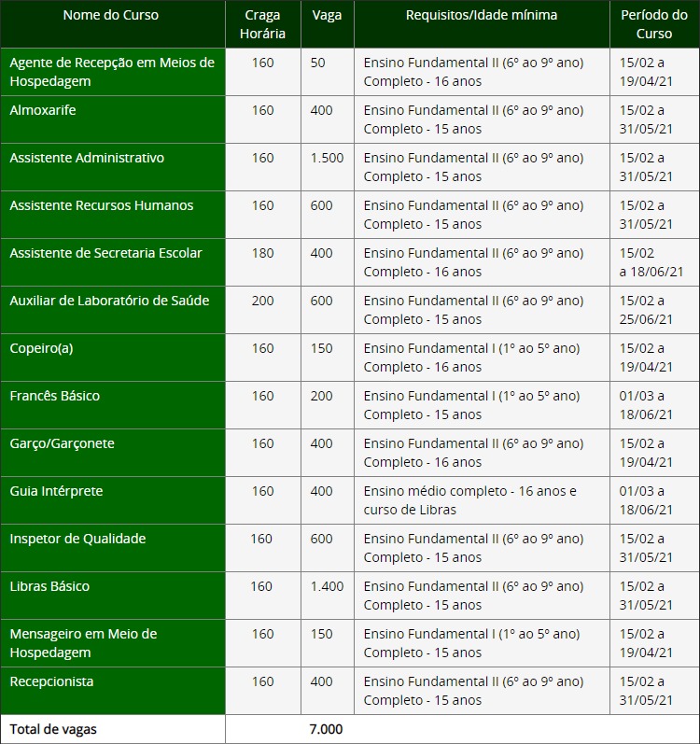Screen dimensions: 700x744
Task: Click the 'Período do Curso' header
Action: (653, 25)
